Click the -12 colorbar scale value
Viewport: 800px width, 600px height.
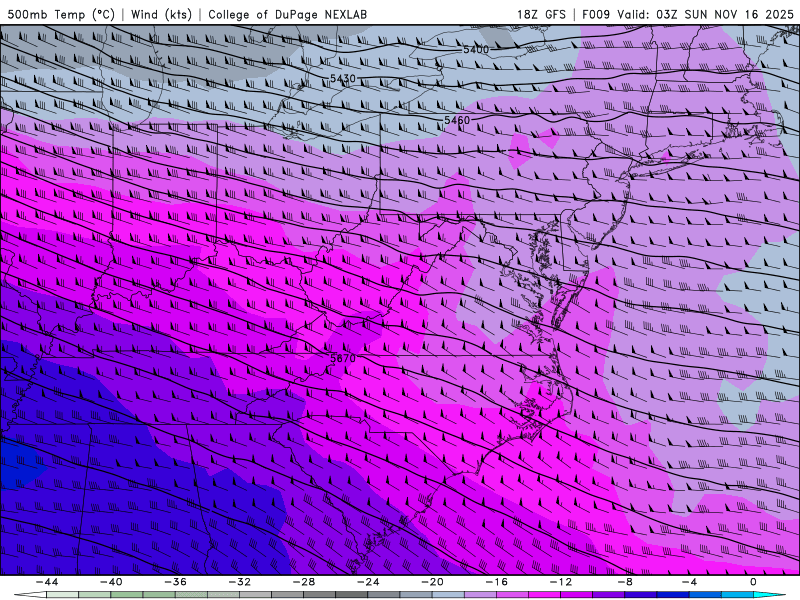[x=561, y=582]
